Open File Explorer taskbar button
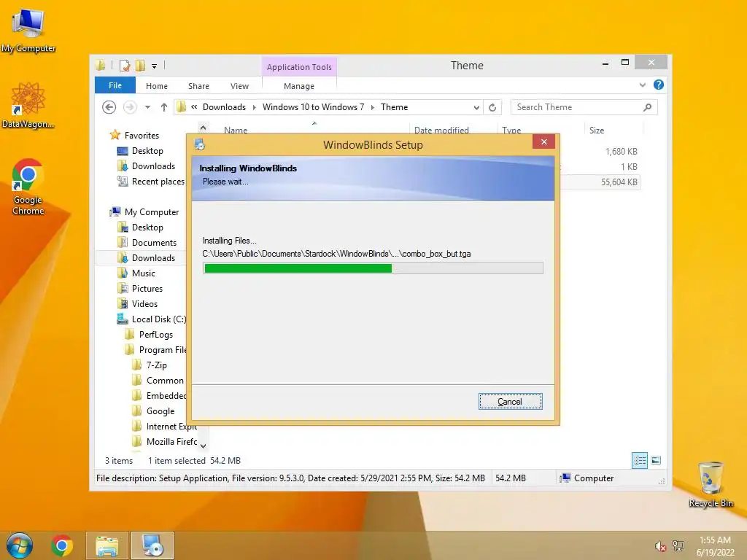This screenshot has width=747, height=560. [107, 545]
